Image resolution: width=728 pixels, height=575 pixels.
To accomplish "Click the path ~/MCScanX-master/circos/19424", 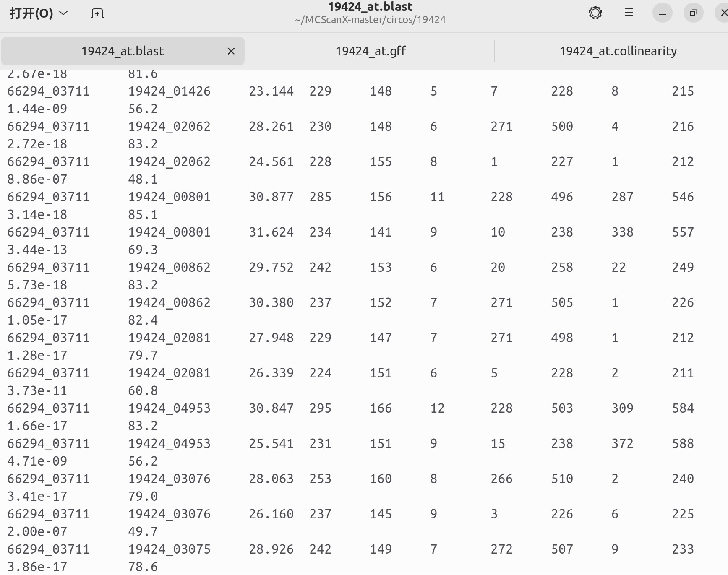I will (370, 20).
